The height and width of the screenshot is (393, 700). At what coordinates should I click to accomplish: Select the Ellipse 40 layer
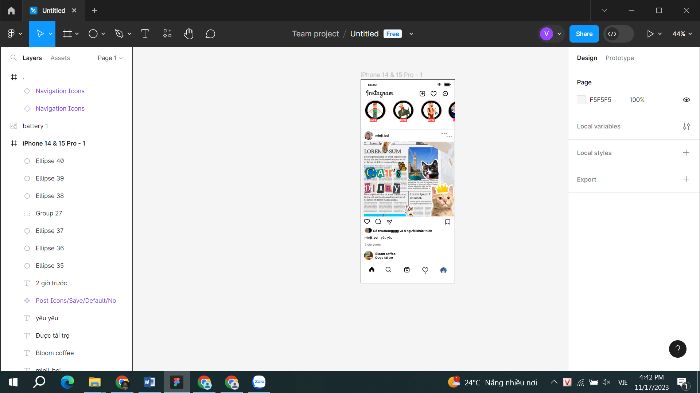[x=67, y=161]
